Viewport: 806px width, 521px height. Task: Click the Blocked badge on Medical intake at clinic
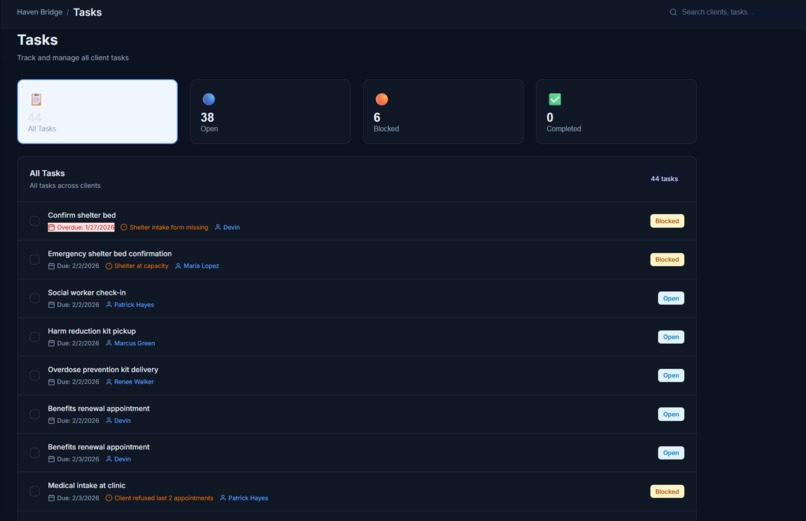tap(667, 491)
